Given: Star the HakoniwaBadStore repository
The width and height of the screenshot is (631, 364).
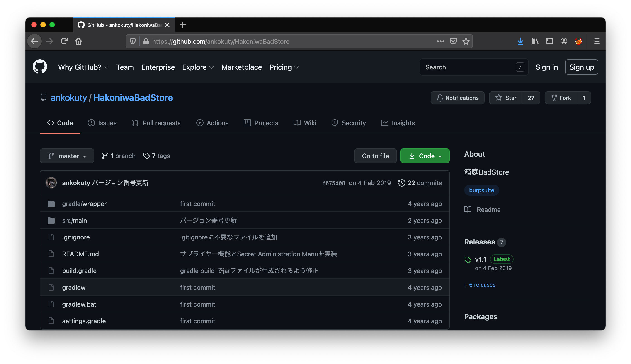Looking at the screenshot, I should (506, 98).
